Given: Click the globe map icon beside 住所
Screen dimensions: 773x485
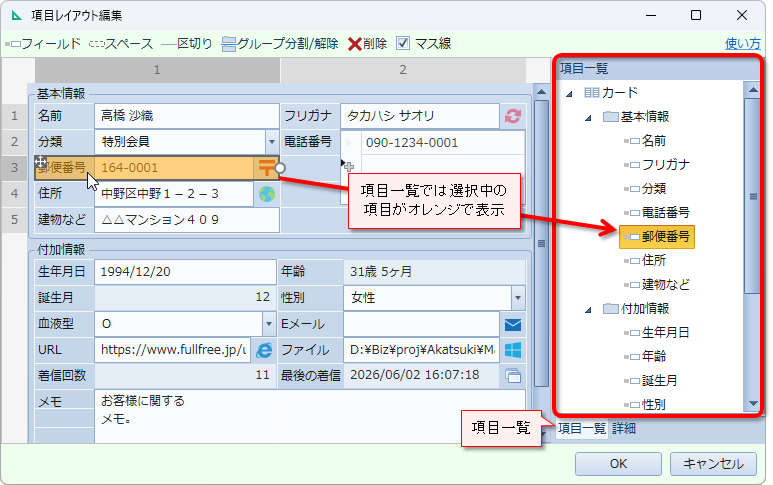Looking at the screenshot, I should point(267,194).
